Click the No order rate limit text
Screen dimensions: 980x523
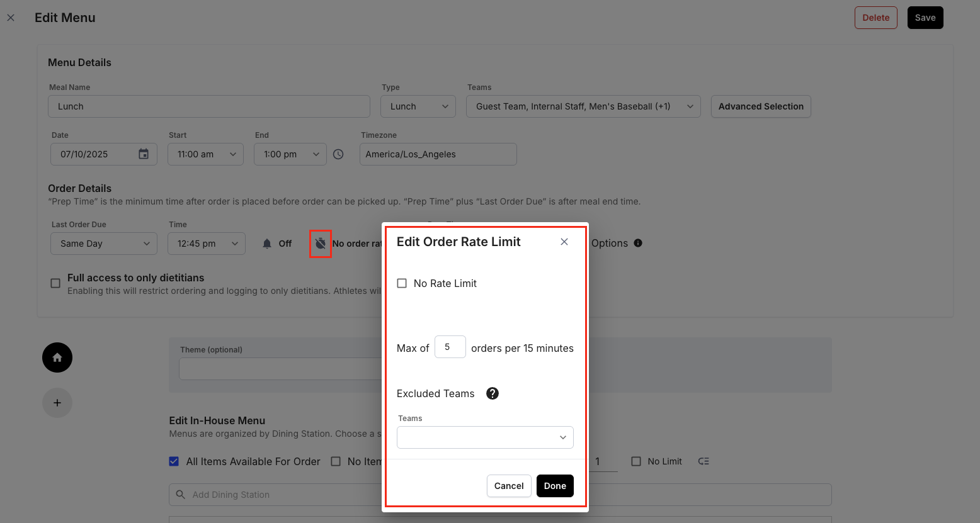point(357,244)
